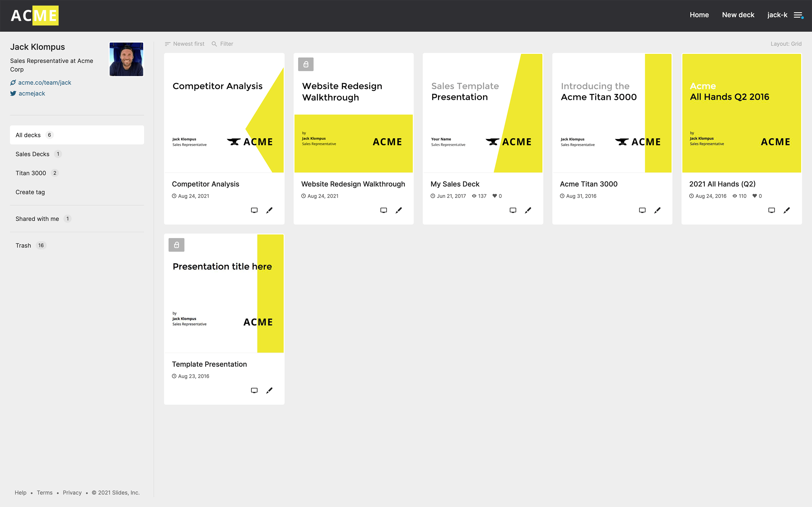This screenshot has width=812, height=507.
Task: Open the acme.co/team/jack profile link
Action: click(45, 83)
